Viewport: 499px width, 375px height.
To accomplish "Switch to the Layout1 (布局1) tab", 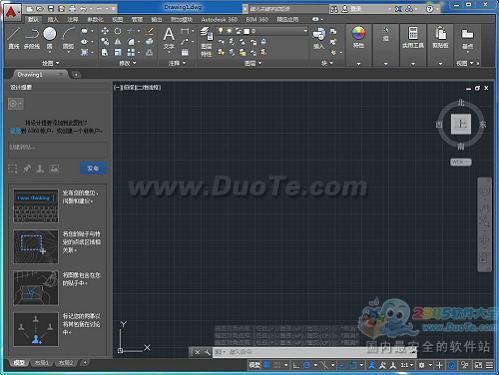I will click(x=42, y=363).
